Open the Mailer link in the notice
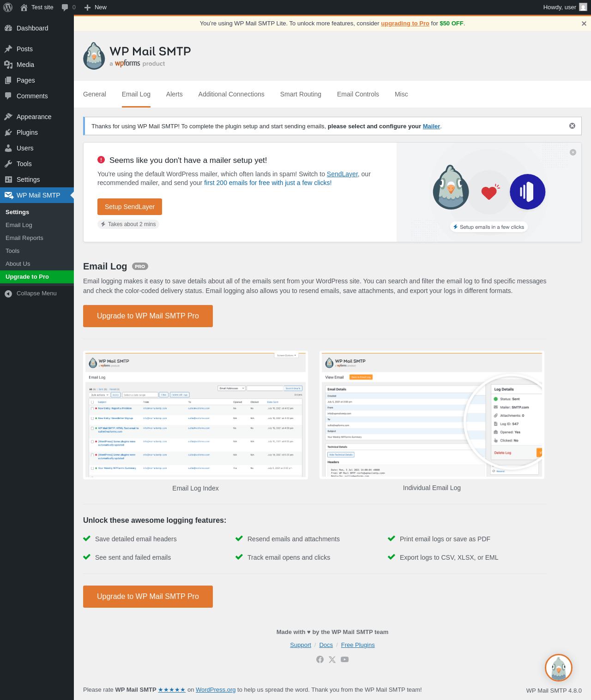Viewport: 591px width, 700px height. 431,126
